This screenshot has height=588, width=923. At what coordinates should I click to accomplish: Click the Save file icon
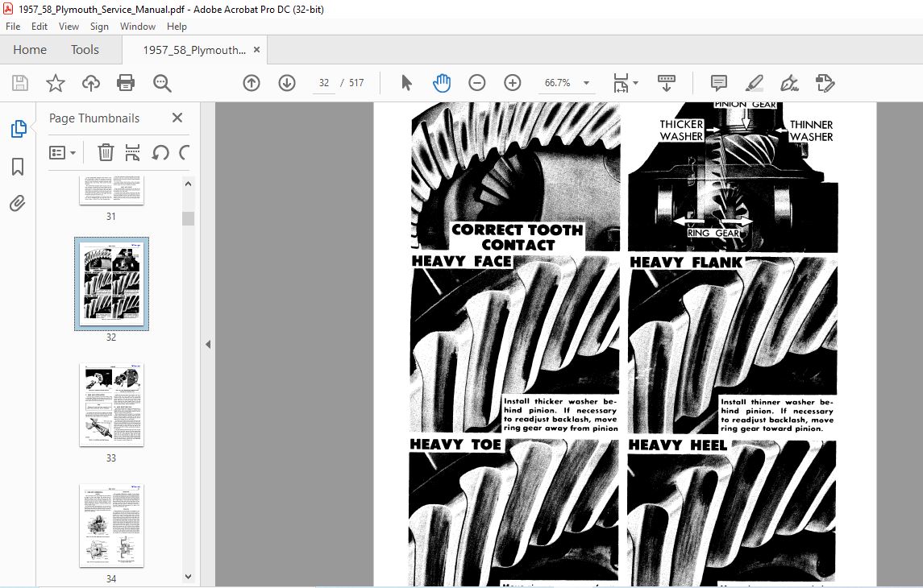coord(20,83)
